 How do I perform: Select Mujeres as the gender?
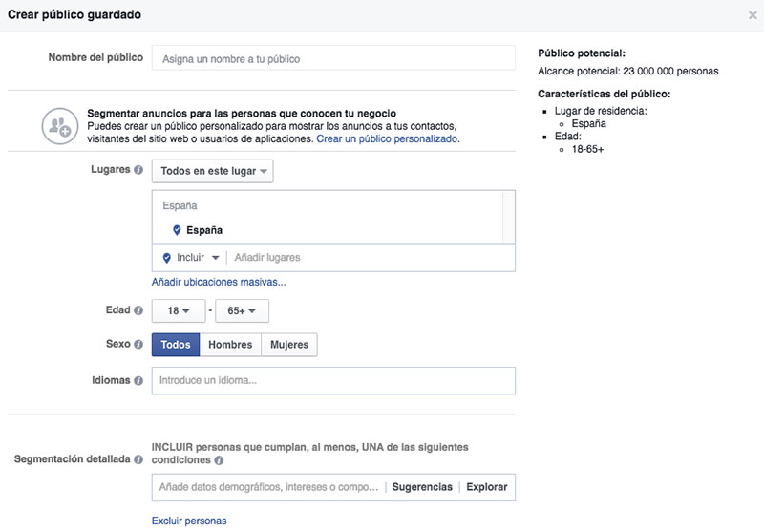289,345
